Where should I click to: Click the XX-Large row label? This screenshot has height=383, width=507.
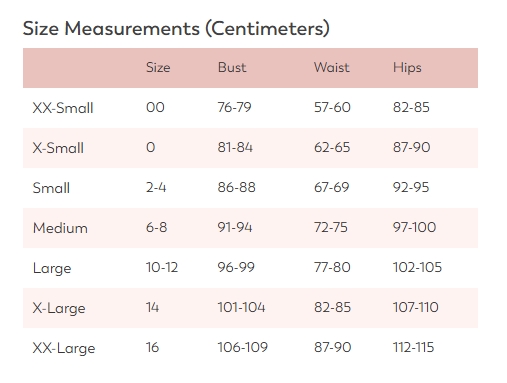(64, 349)
